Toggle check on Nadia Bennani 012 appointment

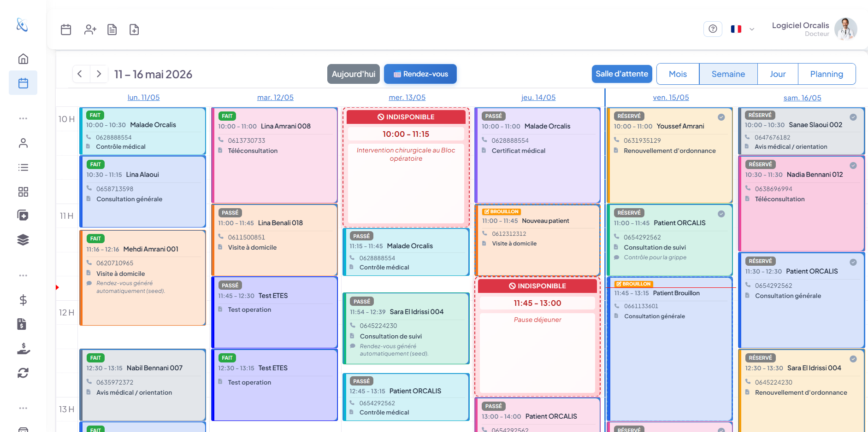pyautogui.click(x=853, y=165)
